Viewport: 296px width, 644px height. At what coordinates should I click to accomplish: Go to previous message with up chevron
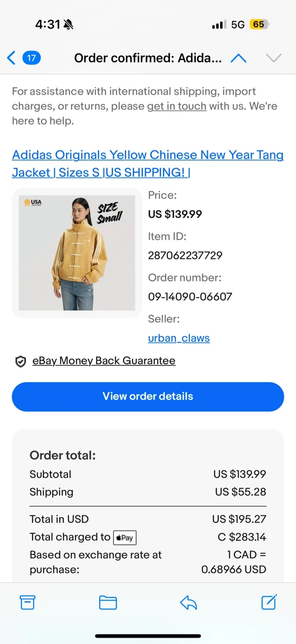click(x=238, y=58)
